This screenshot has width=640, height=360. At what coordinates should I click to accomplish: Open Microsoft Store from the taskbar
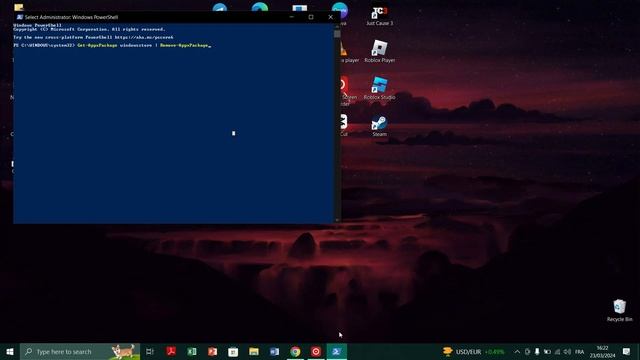(233, 351)
